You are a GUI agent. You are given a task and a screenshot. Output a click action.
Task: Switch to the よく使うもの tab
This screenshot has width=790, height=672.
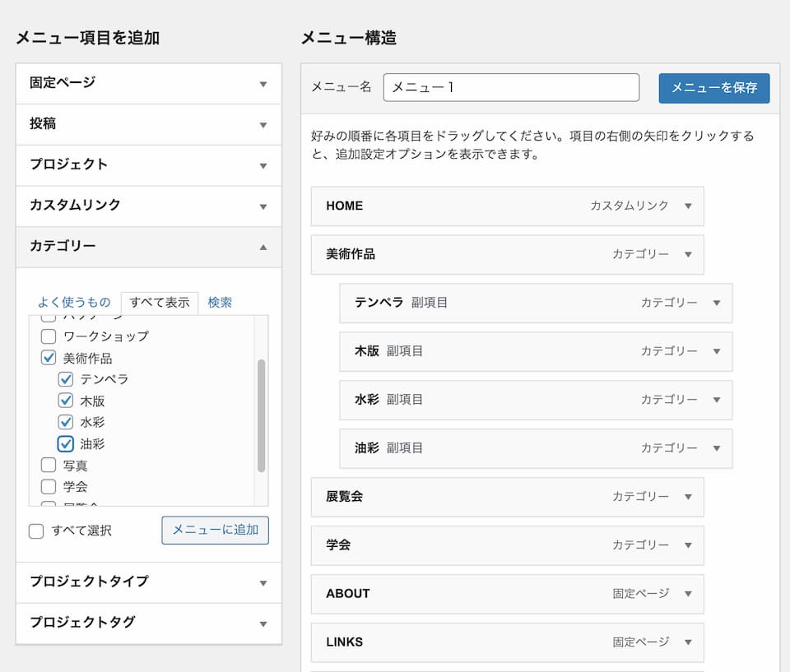(x=74, y=303)
